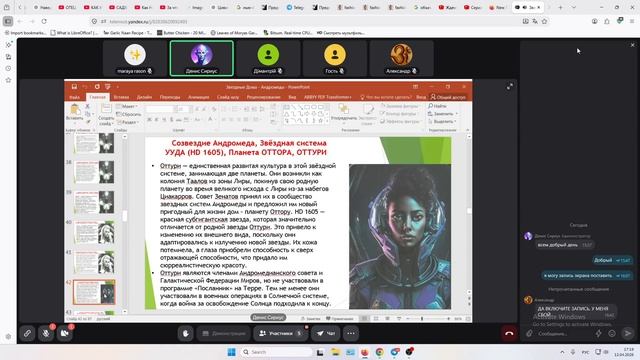Click Сбросить in the Слайды group
640x360 pixels.
(x=129, y=114)
